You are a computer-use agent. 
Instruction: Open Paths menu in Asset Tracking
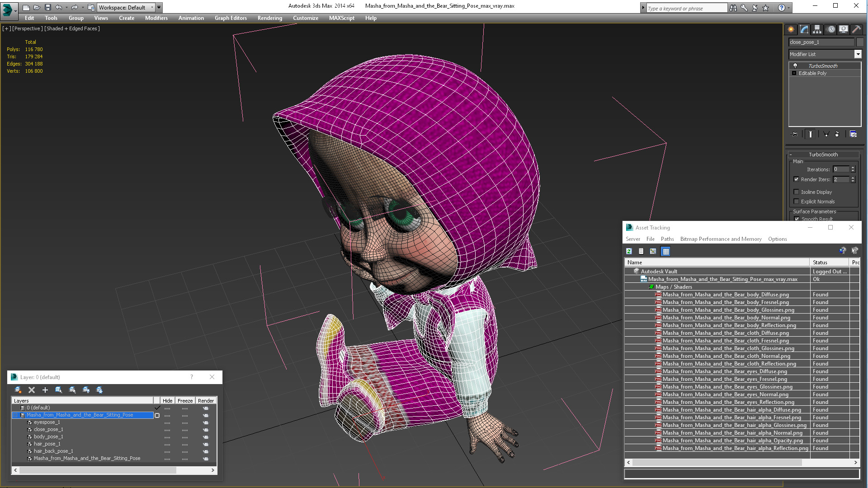667,239
